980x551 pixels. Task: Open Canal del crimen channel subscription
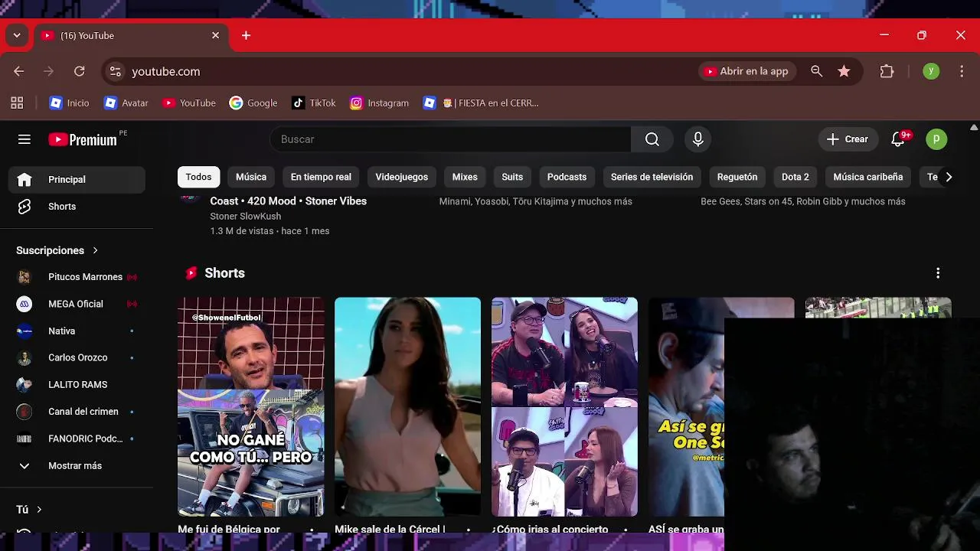click(77, 412)
